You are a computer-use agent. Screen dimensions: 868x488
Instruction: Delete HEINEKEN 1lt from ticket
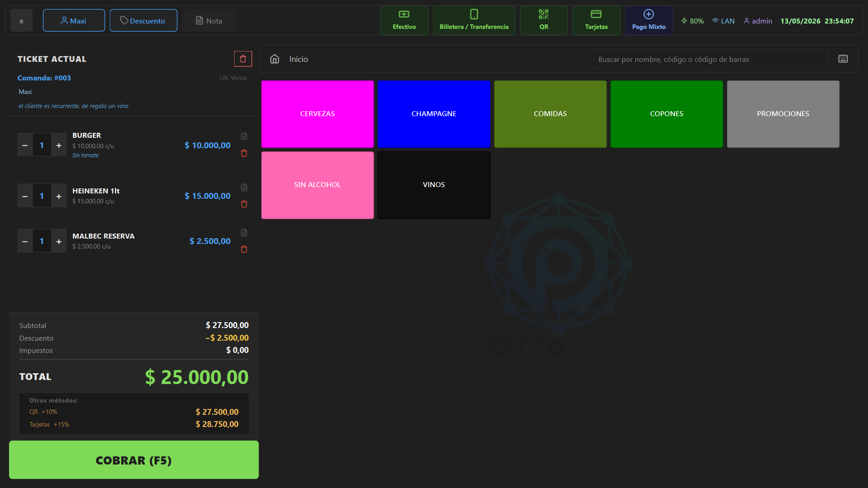244,204
